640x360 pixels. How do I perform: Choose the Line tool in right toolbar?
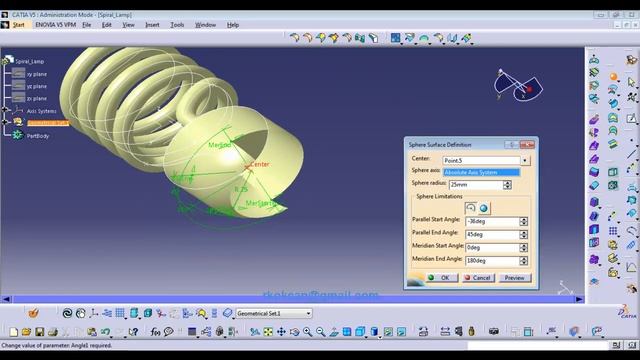pos(631,153)
